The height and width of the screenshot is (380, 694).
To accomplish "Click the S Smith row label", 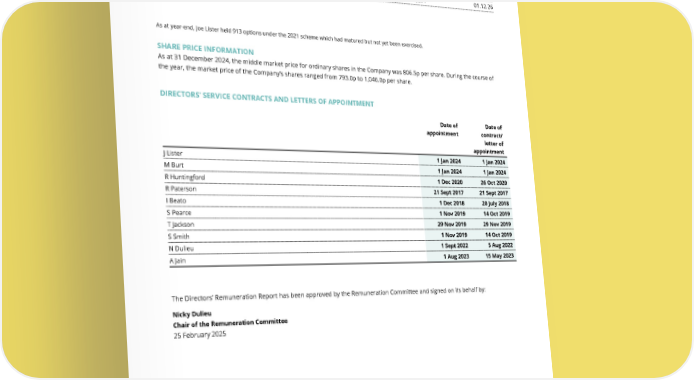I will tap(178, 236).
